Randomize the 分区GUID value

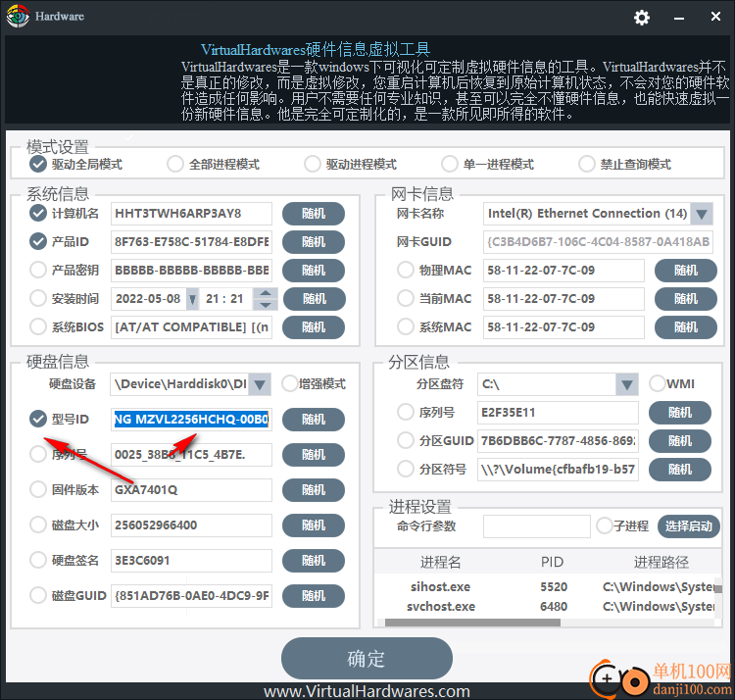point(680,441)
